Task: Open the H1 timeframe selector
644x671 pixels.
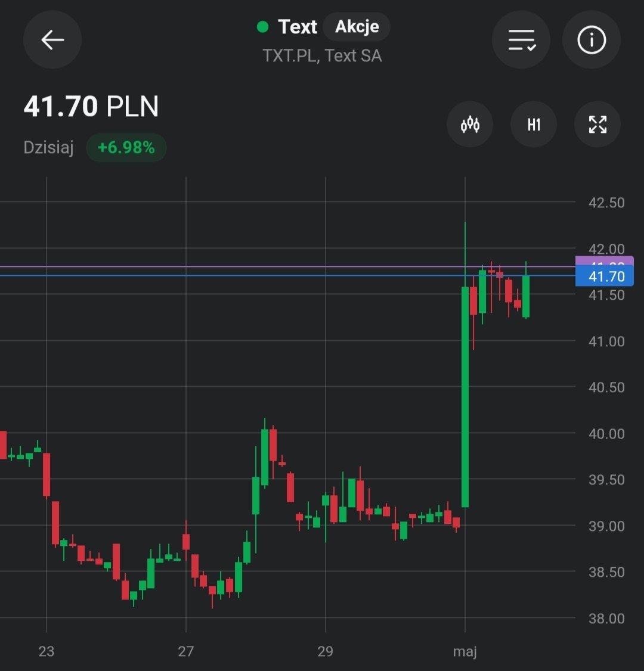Action: [534, 125]
